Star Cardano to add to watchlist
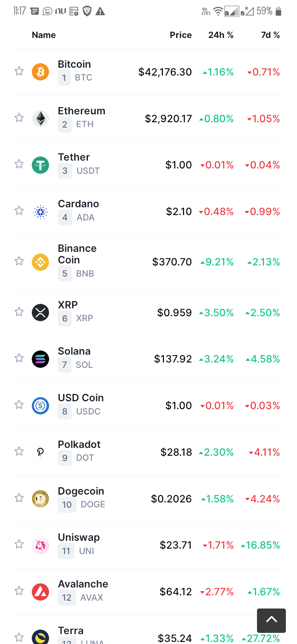The height and width of the screenshot is (644, 297). [x=19, y=211]
